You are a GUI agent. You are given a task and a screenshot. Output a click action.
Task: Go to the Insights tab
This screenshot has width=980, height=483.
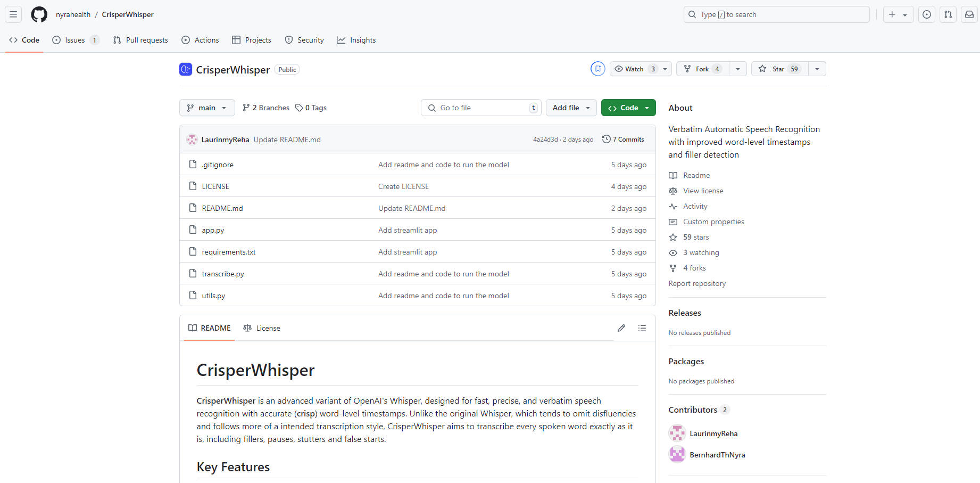(x=356, y=39)
